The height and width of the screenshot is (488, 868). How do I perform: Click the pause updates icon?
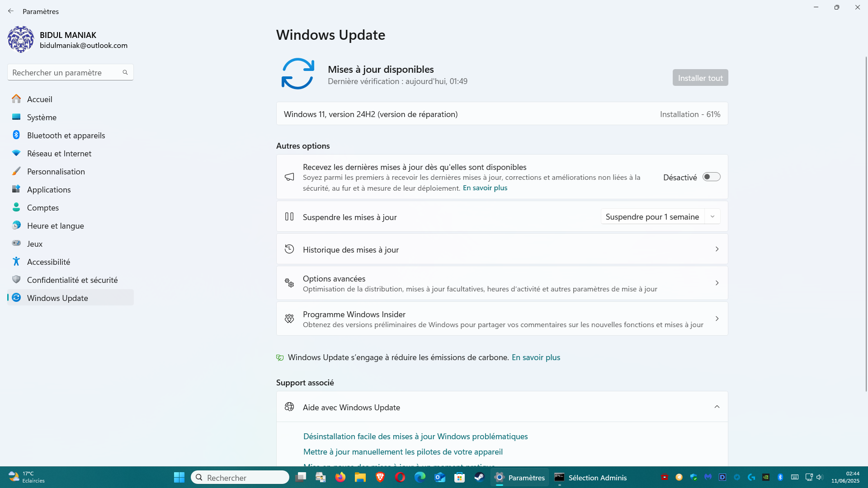click(x=289, y=217)
